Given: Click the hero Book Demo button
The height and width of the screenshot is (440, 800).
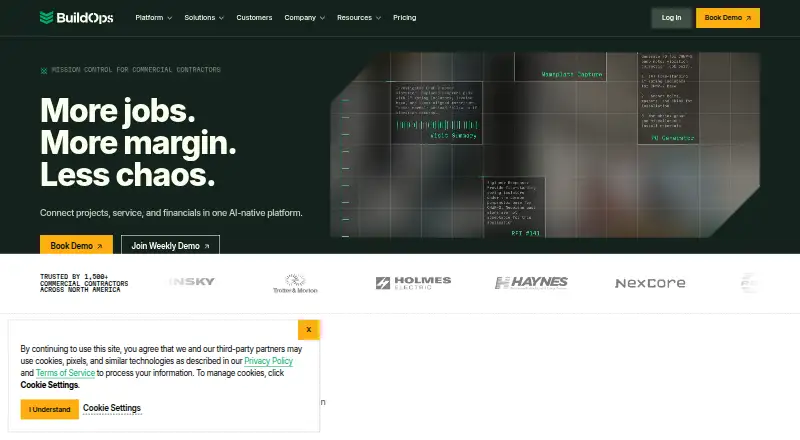Looking at the screenshot, I should [77, 245].
